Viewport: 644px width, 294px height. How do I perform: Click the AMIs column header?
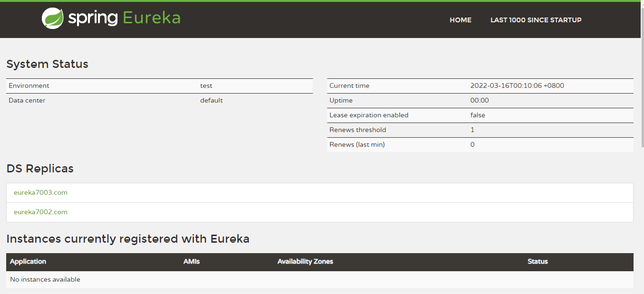coord(192,262)
